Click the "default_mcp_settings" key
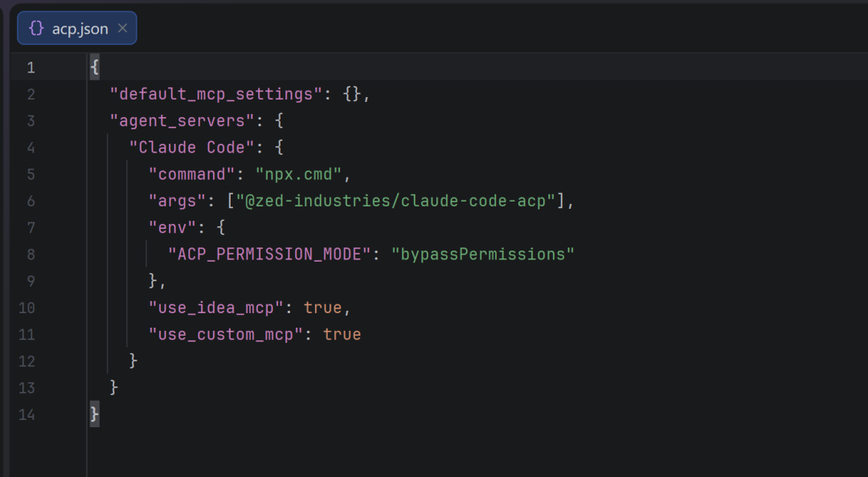Viewport: 868px width, 477px height. pyautogui.click(x=216, y=94)
